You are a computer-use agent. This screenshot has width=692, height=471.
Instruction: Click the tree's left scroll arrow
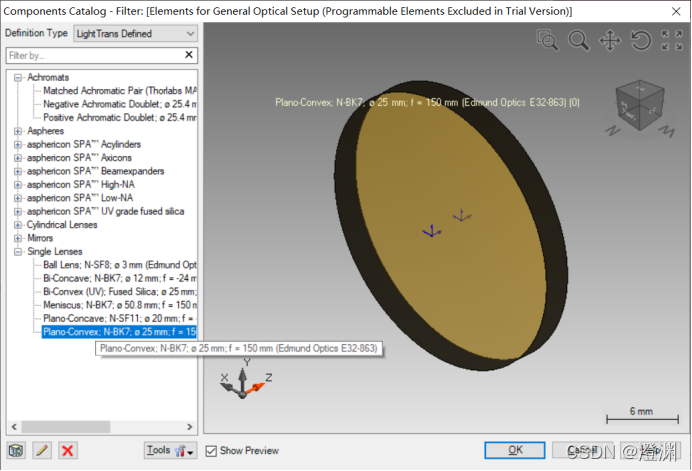click(14, 427)
